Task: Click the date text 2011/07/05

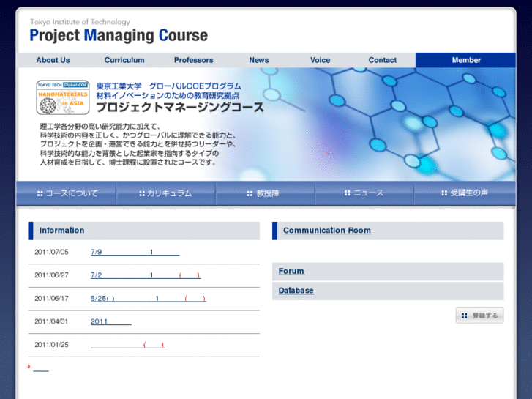Action: [x=51, y=252]
